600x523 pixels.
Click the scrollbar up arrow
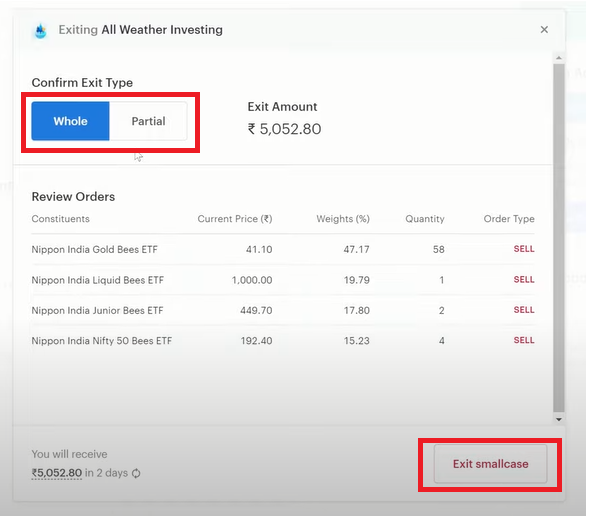click(559, 58)
